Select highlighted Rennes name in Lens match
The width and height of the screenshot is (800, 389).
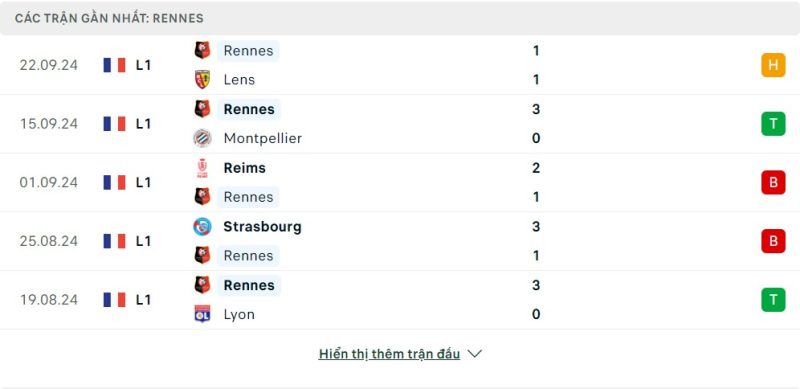[x=248, y=51]
